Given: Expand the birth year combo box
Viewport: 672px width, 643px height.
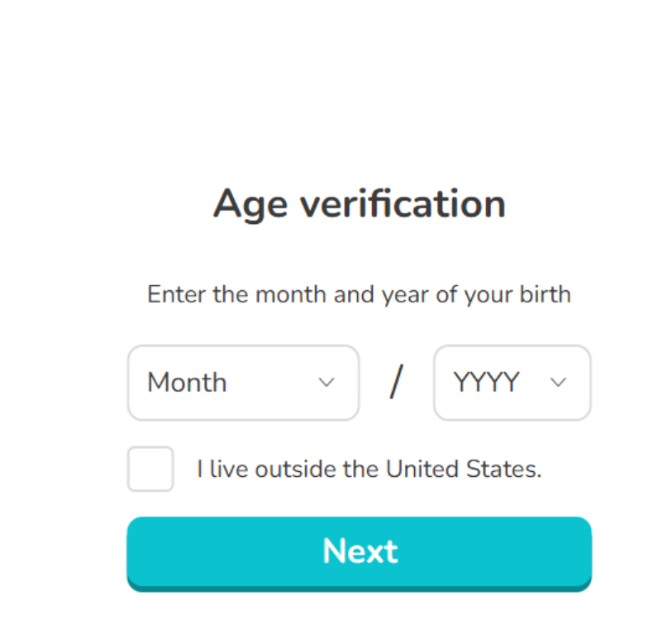Looking at the screenshot, I should [x=512, y=383].
